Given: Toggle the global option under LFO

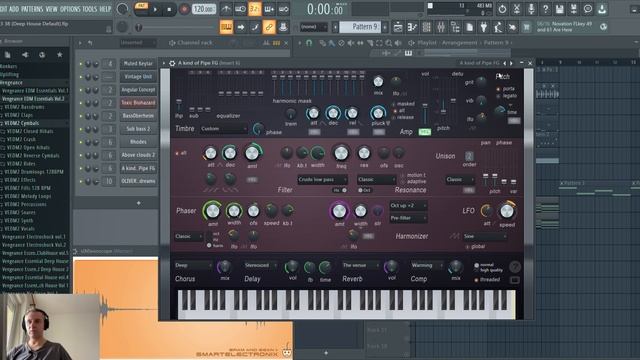Looking at the screenshot, I should pyautogui.click(x=476, y=247).
